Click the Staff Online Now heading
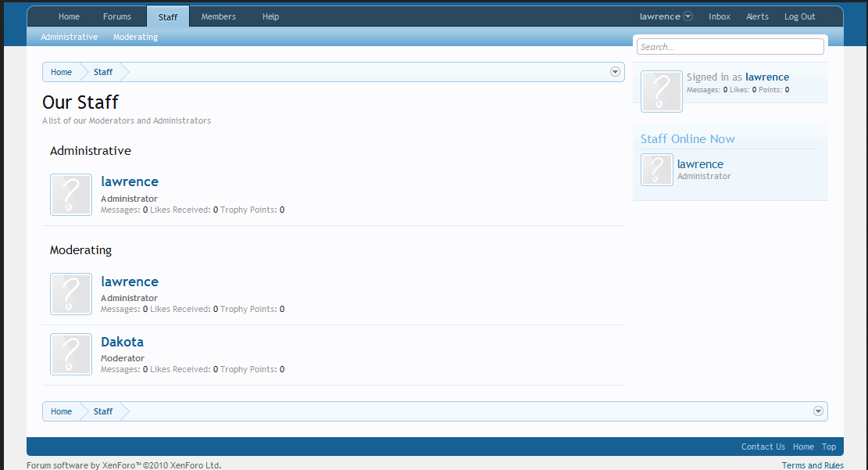868x470 pixels. (x=688, y=139)
